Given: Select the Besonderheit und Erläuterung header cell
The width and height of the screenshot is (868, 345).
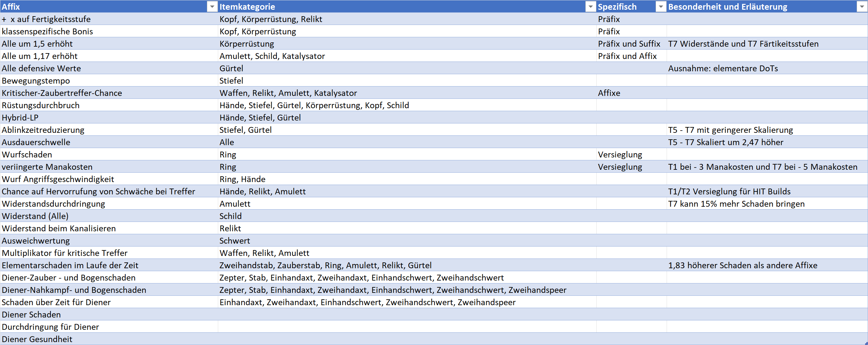Looking at the screenshot, I should 767,7.
